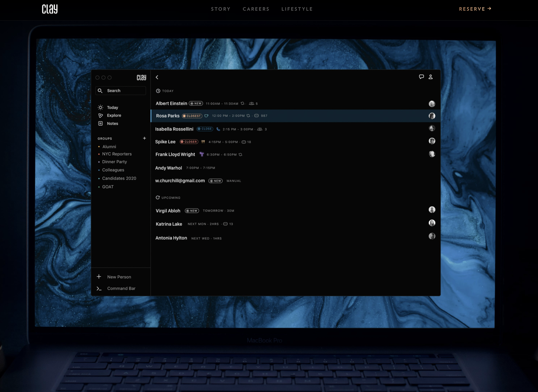
Task: Click the CLOSEST badge on Rosa Parks
Action: [192, 116]
